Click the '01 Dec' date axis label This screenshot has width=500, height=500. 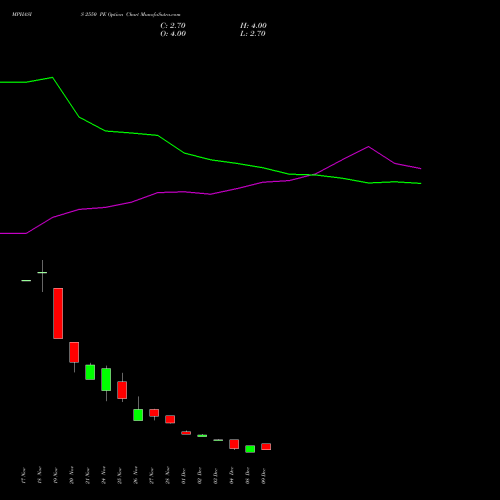pyautogui.click(x=183, y=476)
